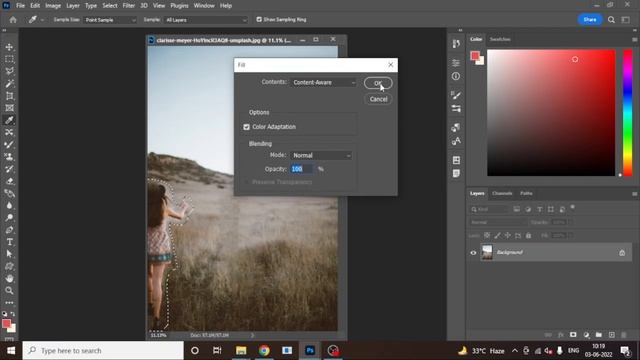Switch to the Channels tab

click(x=502, y=193)
